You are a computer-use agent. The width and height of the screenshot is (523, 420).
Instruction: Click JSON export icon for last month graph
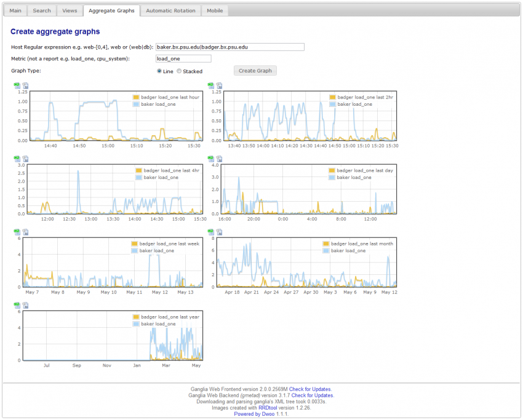(x=219, y=232)
